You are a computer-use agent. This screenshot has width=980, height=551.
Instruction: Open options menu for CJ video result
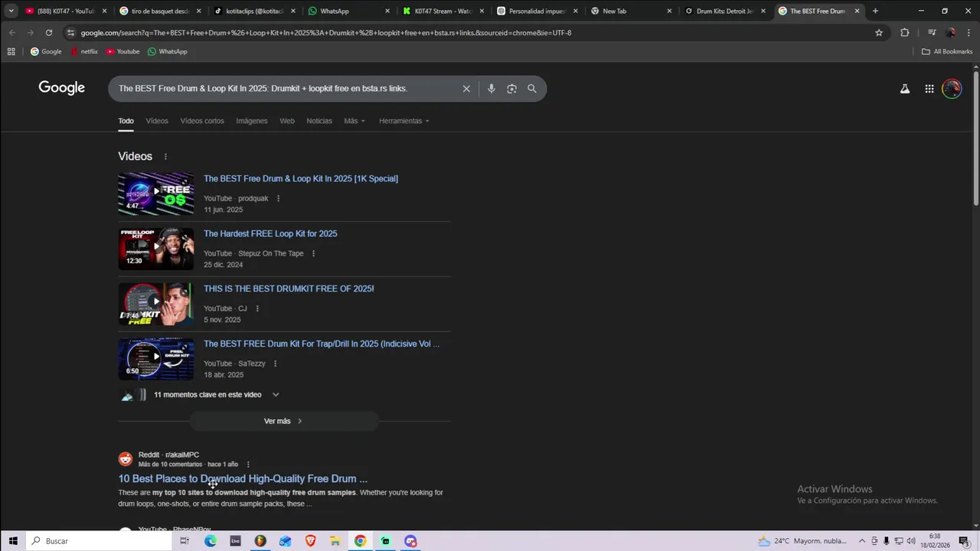click(257, 309)
